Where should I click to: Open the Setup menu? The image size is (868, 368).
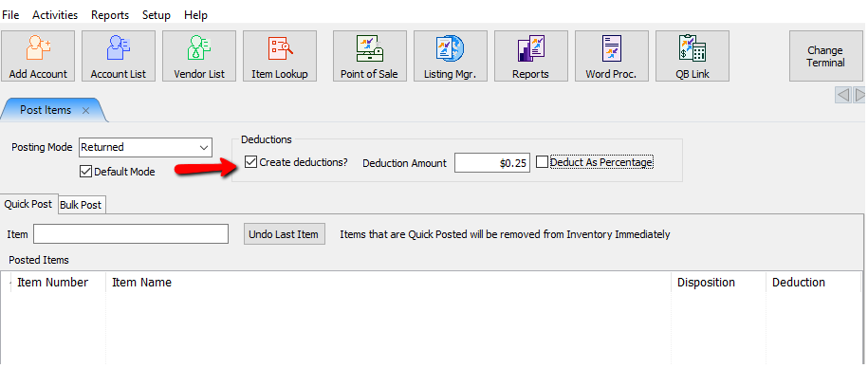(x=157, y=15)
